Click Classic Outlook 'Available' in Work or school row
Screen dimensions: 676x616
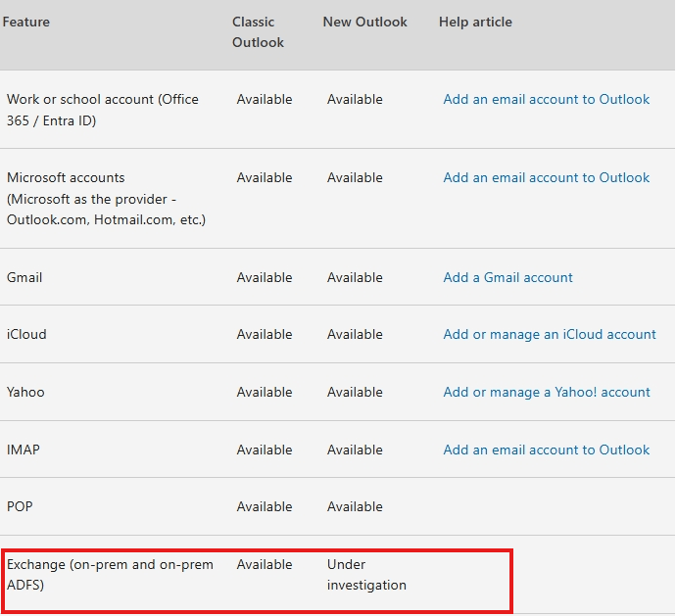click(x=265, y=100)
